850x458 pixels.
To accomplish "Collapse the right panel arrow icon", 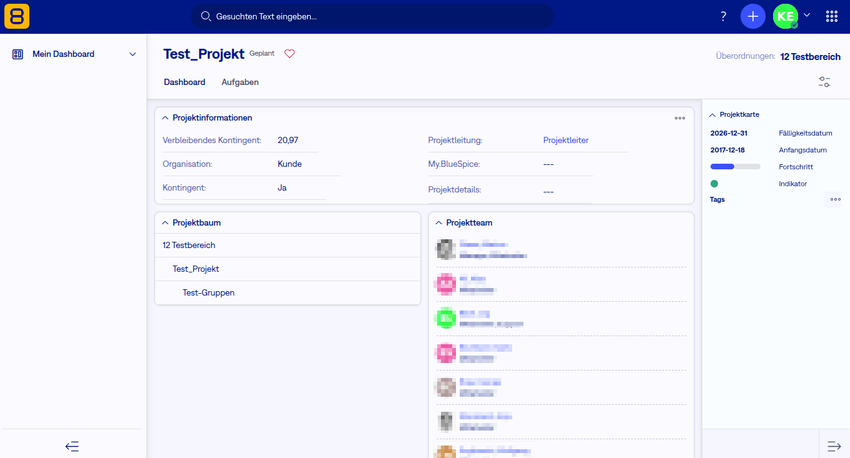I will pyautogui.click(x=834, y=446).
